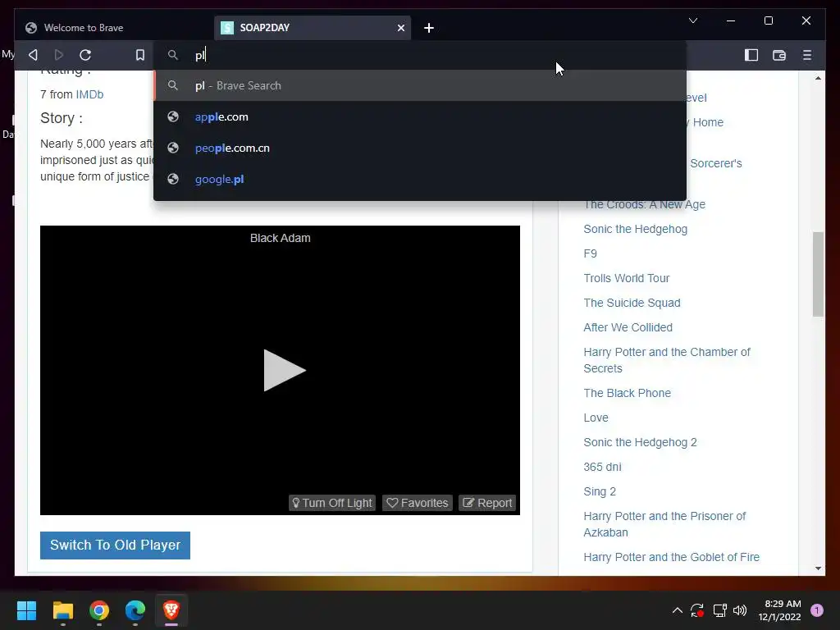Open the F9 movie link
The height and width of the screenshot is (630, 840).
pos(591,253)
